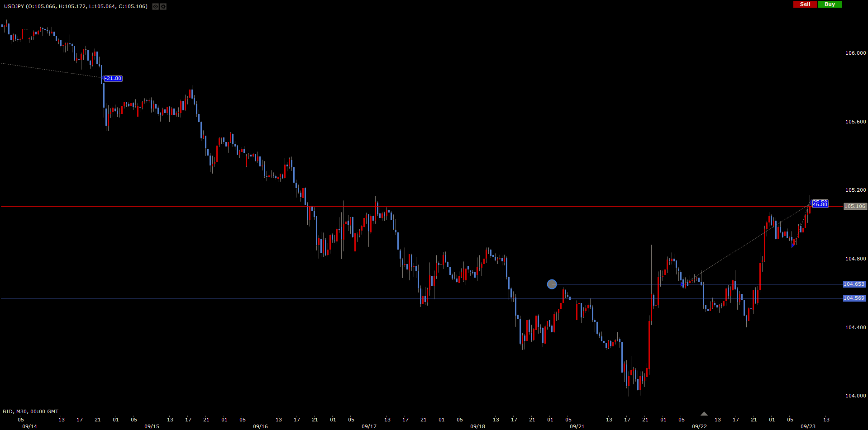This screenshot has height=430, width=868.
Task: Click the 104.569 price level label
Action: (854, 298)
